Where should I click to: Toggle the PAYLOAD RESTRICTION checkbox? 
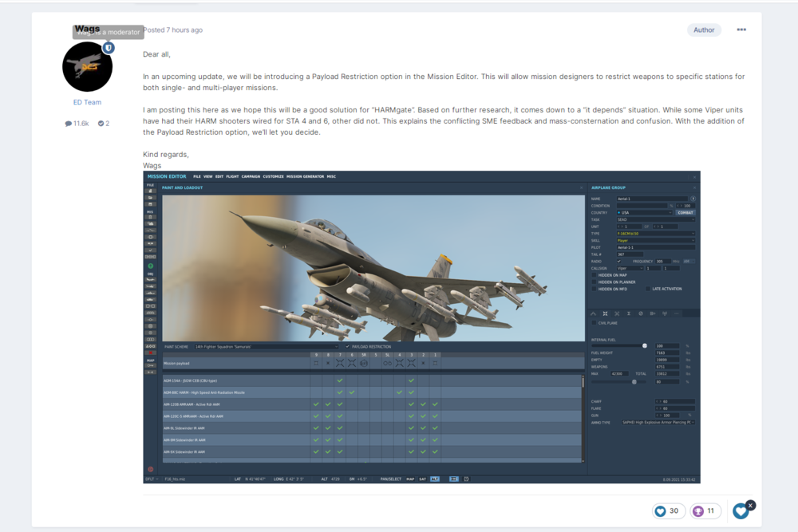point(348,347)
